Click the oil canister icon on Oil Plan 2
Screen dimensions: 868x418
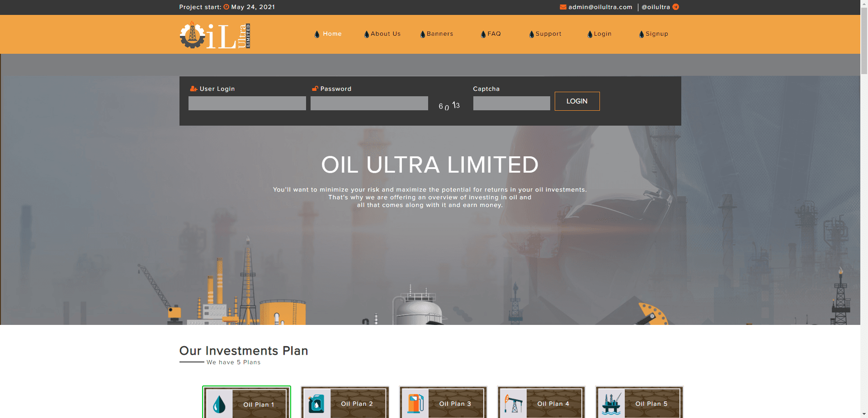pos(316,404)
